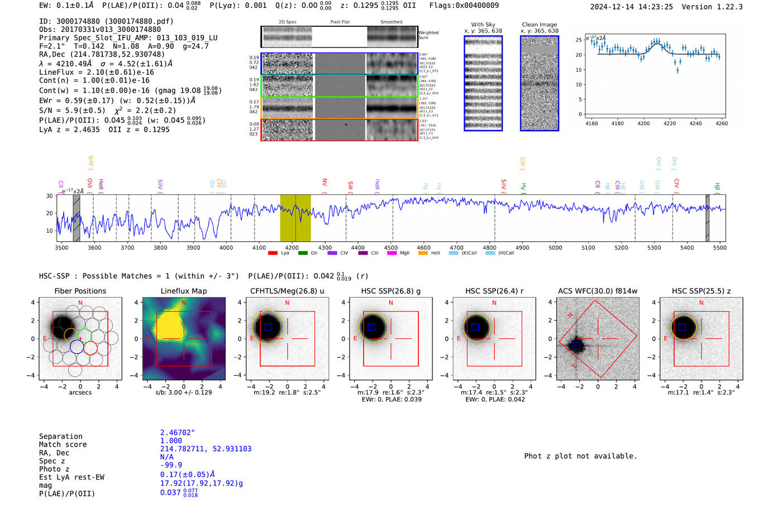Viewport: 782px width, 532px height.
Task: Click the 'Pixel Flat' column header
Action: (340, 22)
